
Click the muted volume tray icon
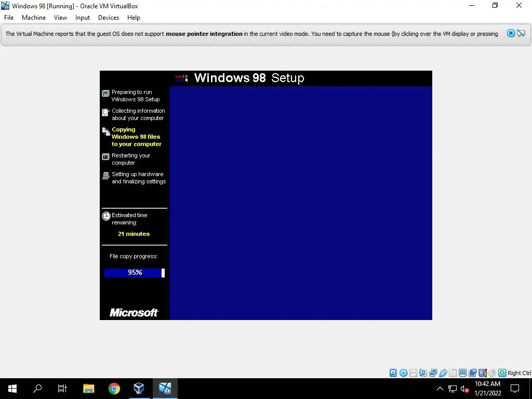464,389
